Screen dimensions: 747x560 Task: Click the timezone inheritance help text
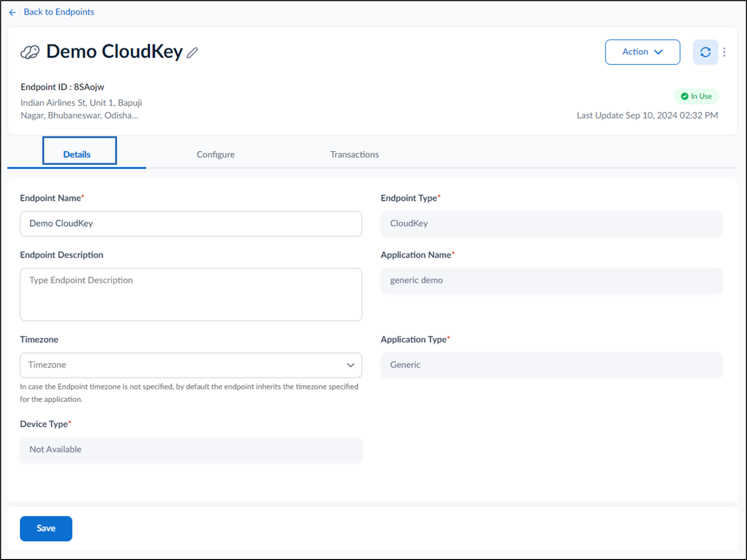pos(189,393)
